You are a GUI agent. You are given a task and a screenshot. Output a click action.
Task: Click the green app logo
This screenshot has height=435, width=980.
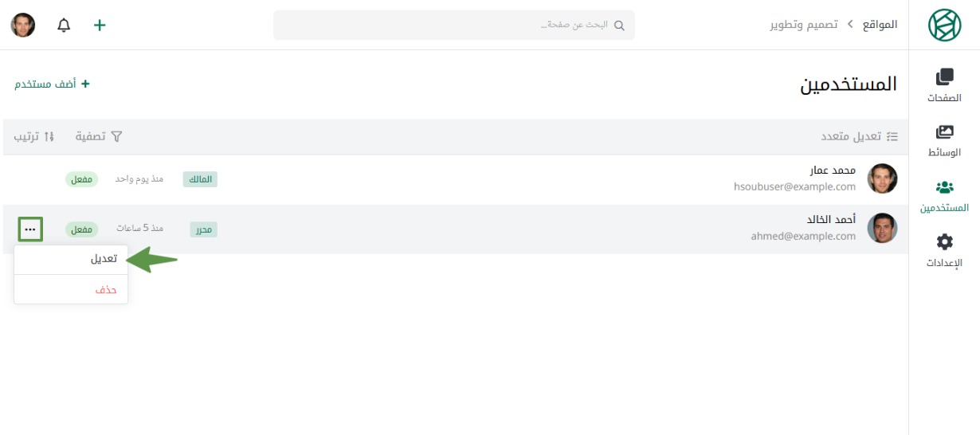[945, 25]
